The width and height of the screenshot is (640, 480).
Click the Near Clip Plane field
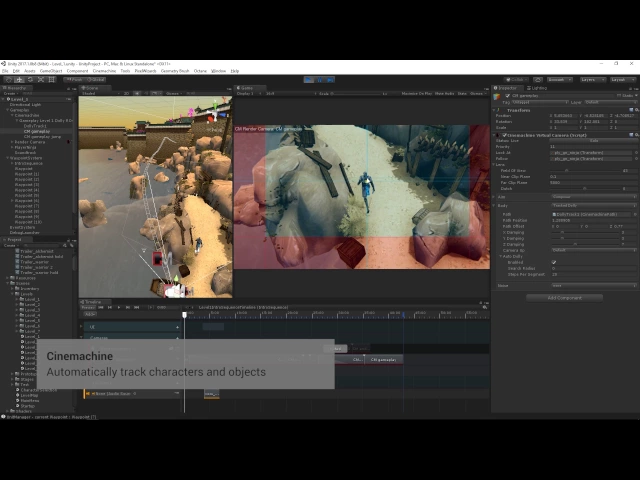[594, 177]
